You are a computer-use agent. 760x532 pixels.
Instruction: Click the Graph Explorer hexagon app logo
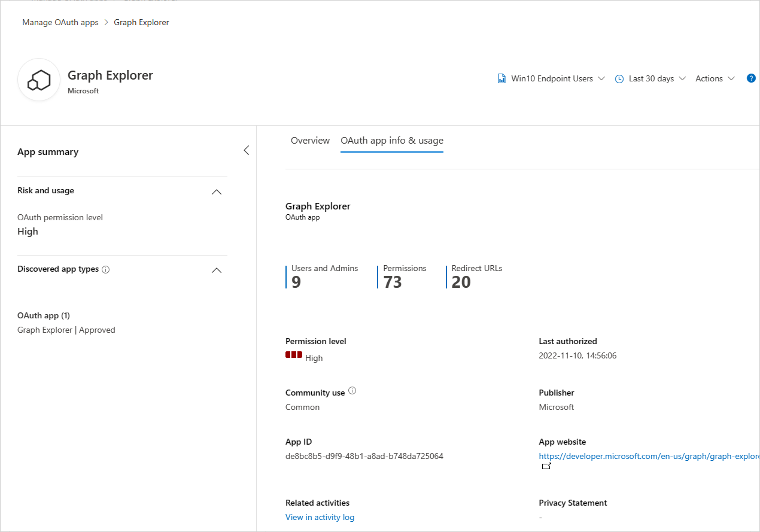coord(38,80)
